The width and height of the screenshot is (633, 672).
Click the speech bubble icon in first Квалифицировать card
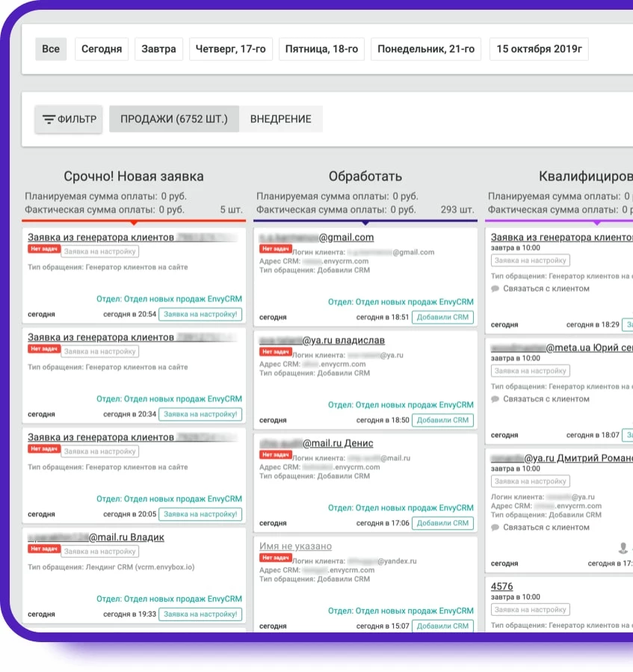click(495, 289)
